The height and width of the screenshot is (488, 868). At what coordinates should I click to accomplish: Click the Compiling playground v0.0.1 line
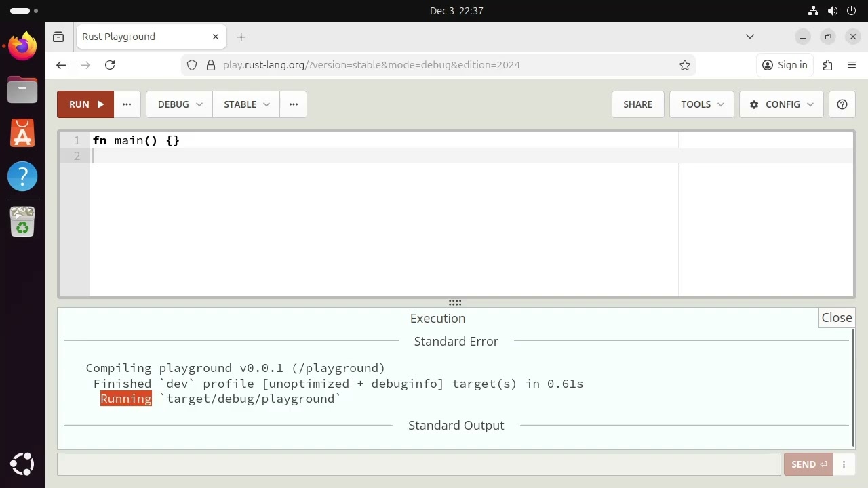(235, 368)
